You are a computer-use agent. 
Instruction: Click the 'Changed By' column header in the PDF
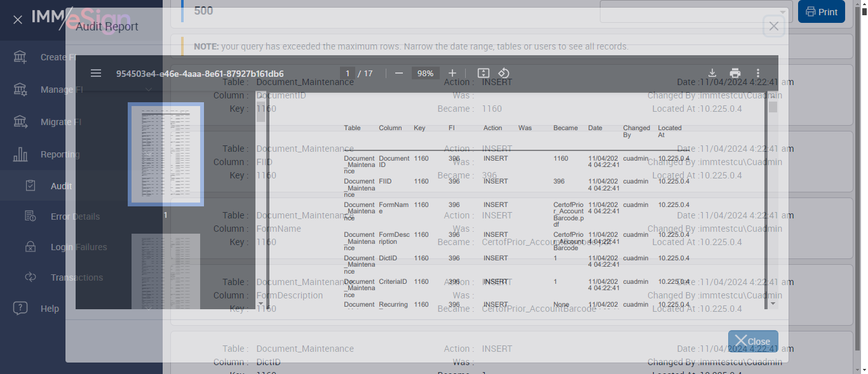click(x=636, y=131)
